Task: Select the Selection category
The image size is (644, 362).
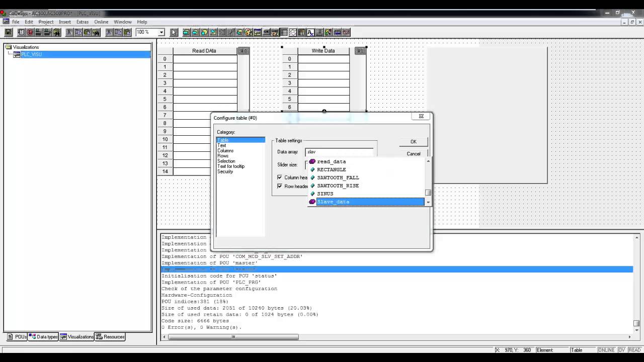Action: (226, 161)
